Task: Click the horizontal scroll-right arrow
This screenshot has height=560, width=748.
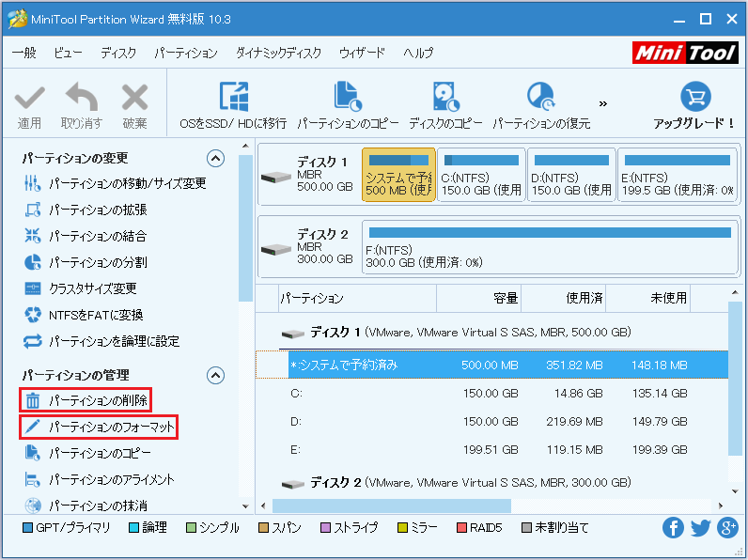Action: (x=721, y=506)
